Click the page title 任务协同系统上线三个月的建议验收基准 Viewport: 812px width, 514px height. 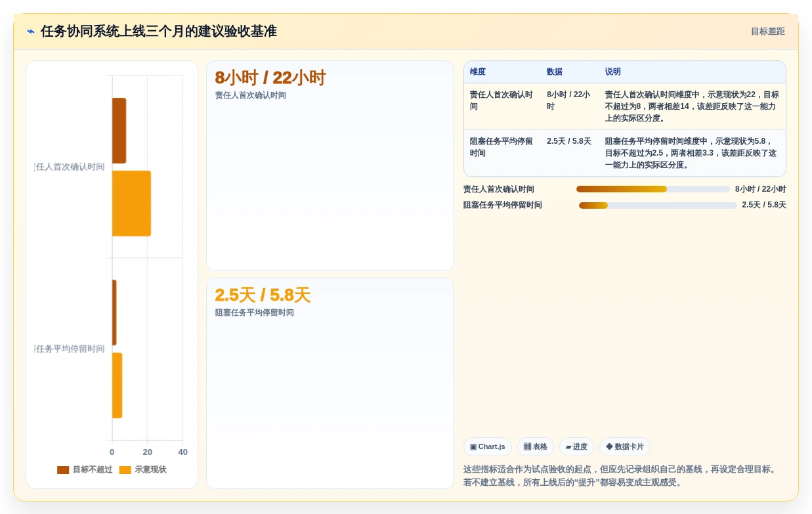pyautogui.click(x=159, y=32)
